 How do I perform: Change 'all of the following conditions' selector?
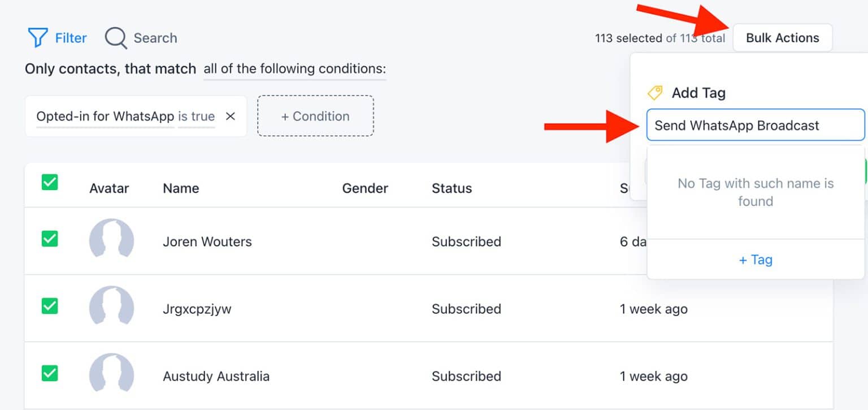[293, 68]
